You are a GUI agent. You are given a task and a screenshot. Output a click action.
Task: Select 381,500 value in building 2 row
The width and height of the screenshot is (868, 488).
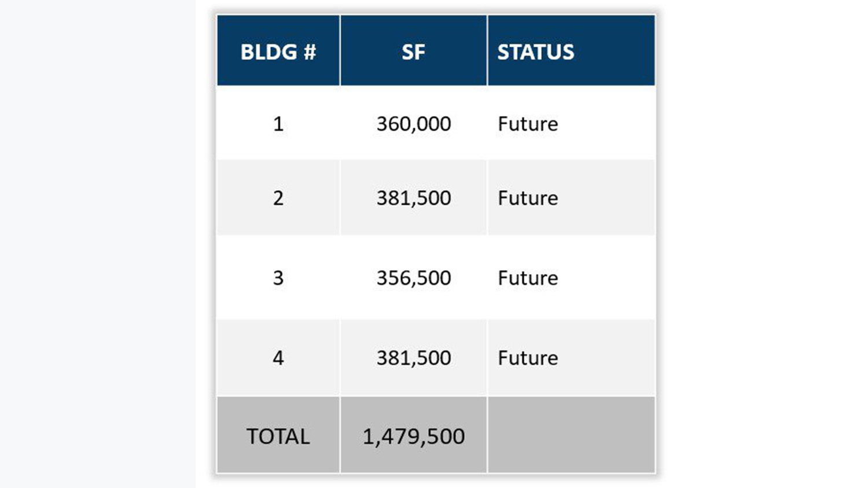pyautogui.click(x=413, y=198)
